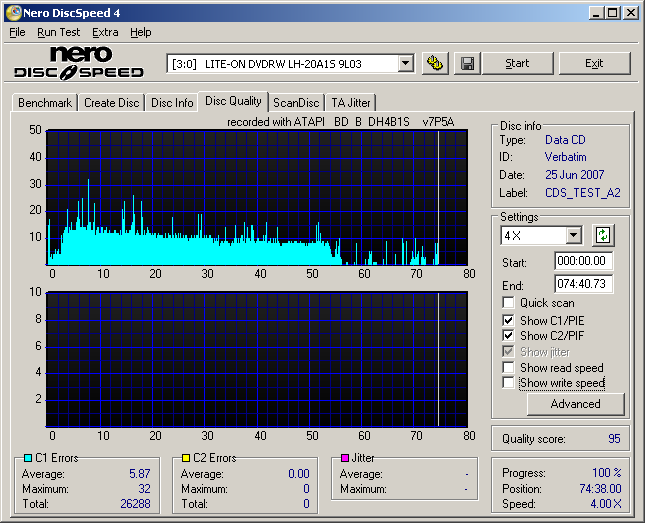Uncheck Show C2/PIF checkbox
Screen dimensions: 645x523
(x=508, y=335)
